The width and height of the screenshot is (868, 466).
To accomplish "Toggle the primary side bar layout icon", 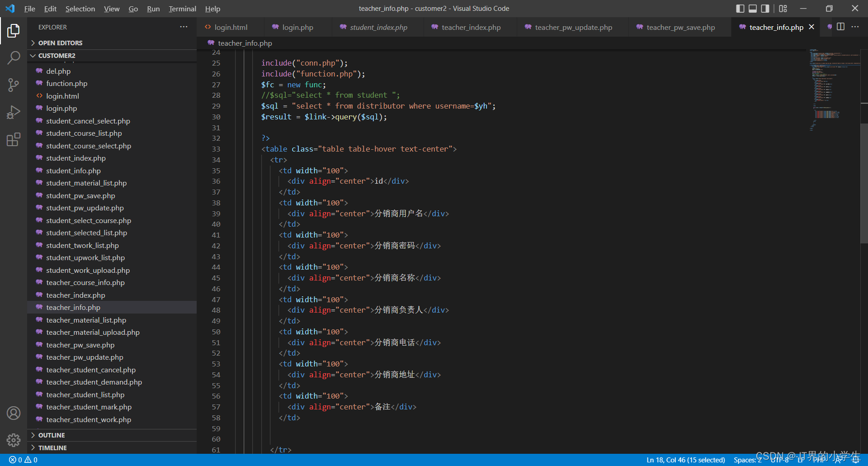I will (740, 9).
